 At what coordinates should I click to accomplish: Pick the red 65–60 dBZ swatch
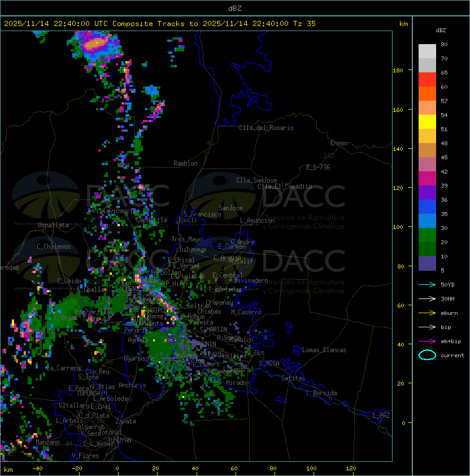click(427, 80)
